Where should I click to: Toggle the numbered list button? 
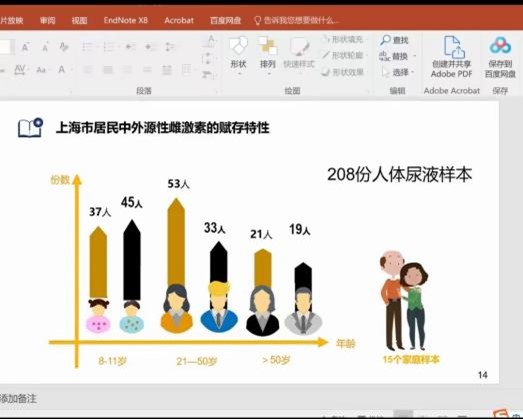pos(109,47)
